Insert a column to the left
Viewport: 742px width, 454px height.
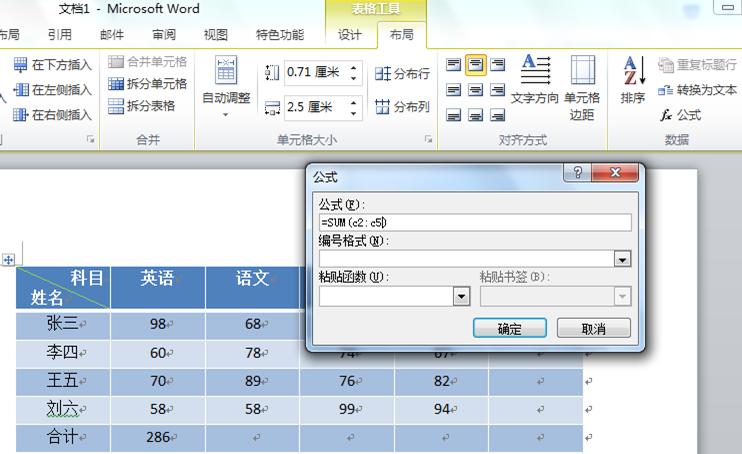point(52,89)
